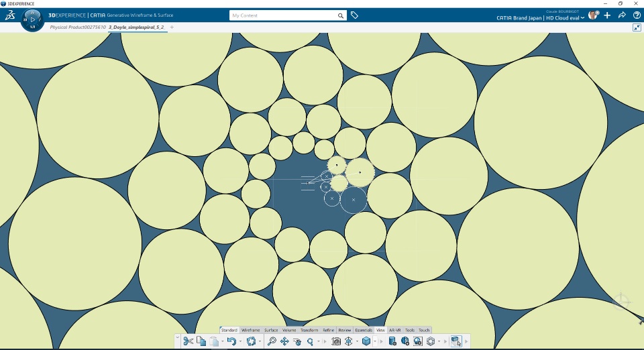Click the cube with cursor icon

(x=456, y=341)
